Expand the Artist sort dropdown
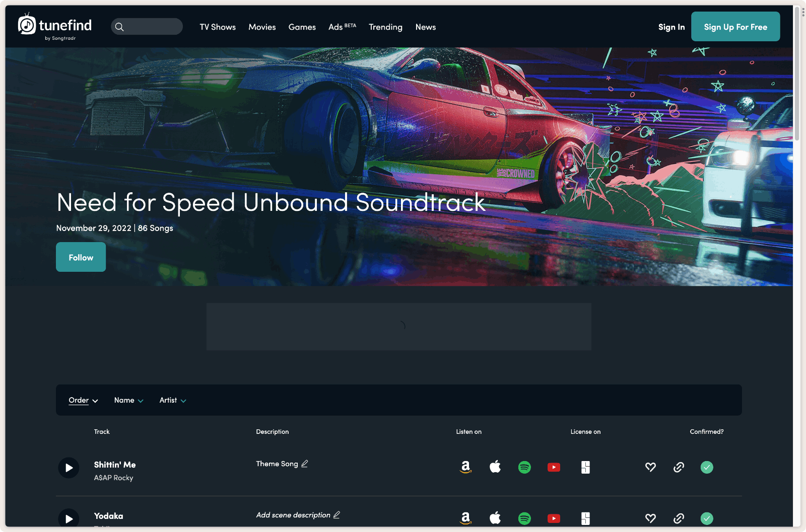 [x=173, y=400]
